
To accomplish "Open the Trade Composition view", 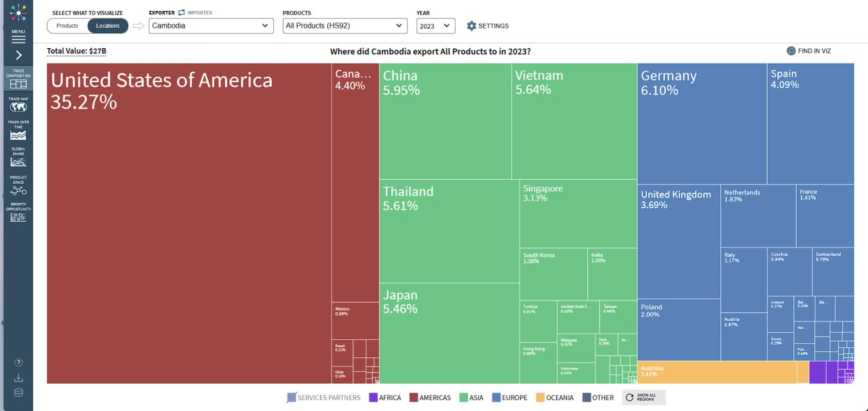I will click(18, 79).
